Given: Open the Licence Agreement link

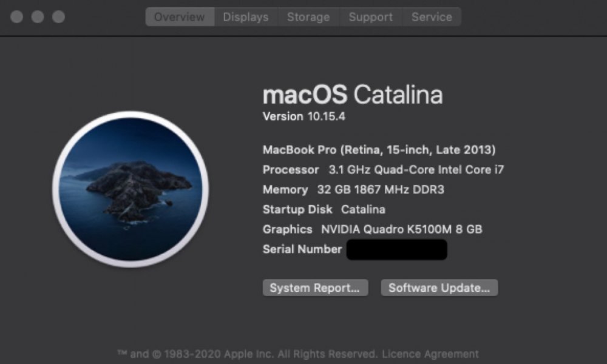Looking at the screenshot, I should [439, 354].
